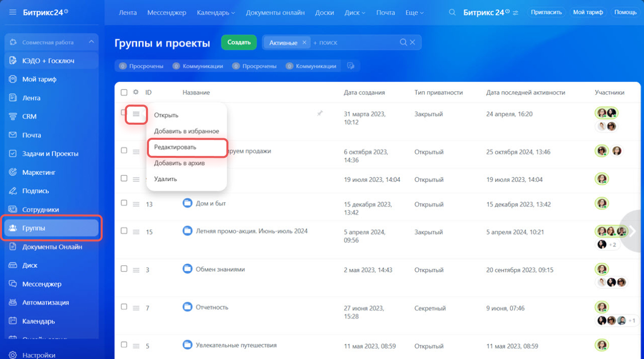Open Доски in the top menu
Screen dimensions: 644x359
pos(325,13)
